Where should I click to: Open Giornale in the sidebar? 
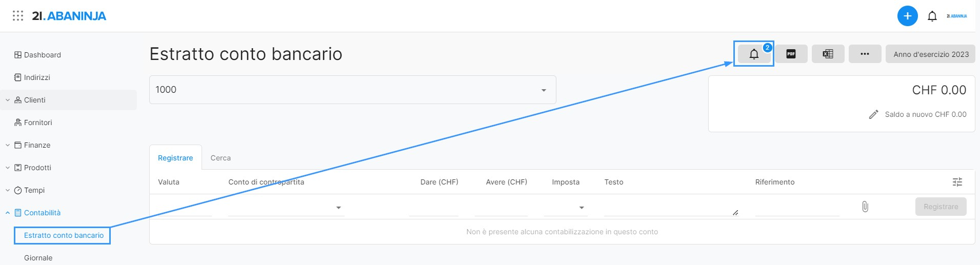pos(38,258)
